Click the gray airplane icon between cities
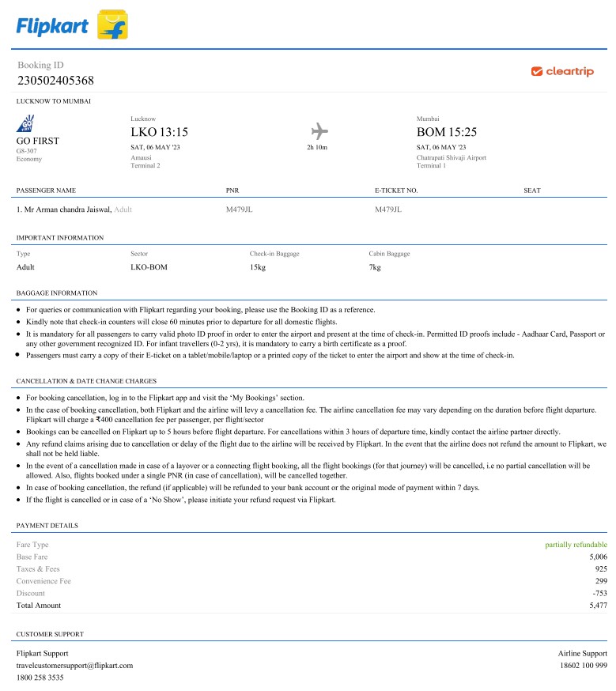This screenshot has width=616, height=691. click(x=319, y=131)
